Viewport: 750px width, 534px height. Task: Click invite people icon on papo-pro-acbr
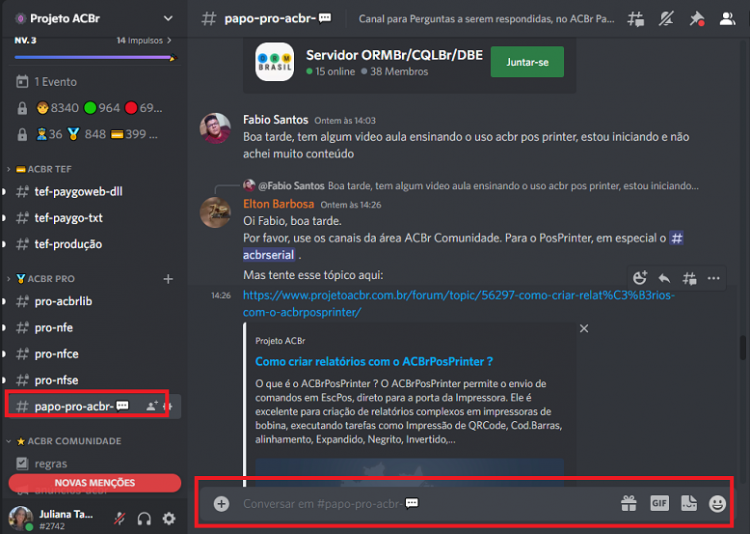pyautogui.click(x=152, y=406)
